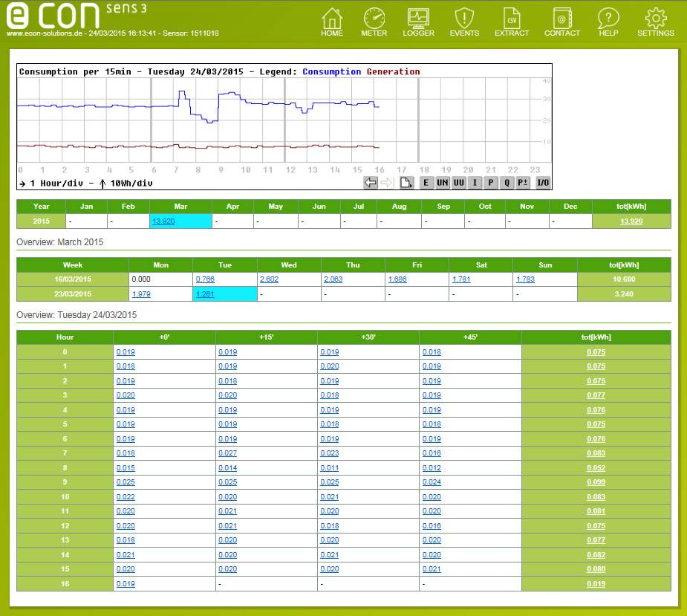Open the CONTACT address book icon
The width and height of the screenshot is (687, 616).
[x=562, y=22]
